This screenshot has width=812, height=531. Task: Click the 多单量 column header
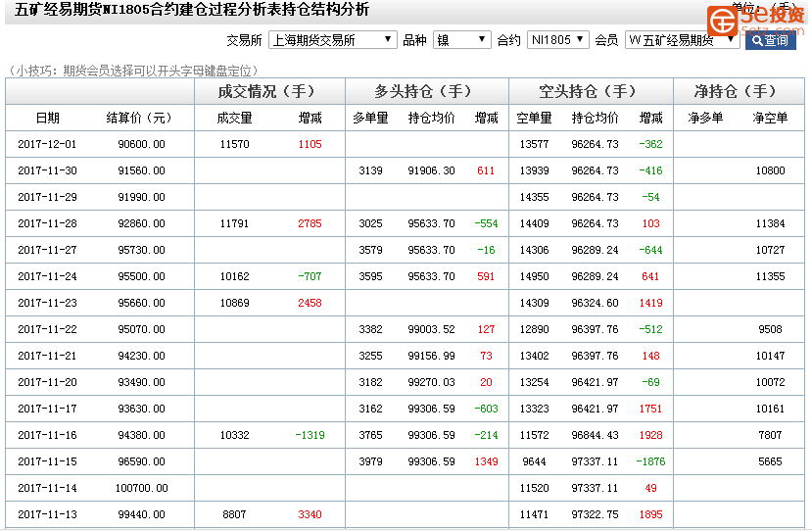371,119
